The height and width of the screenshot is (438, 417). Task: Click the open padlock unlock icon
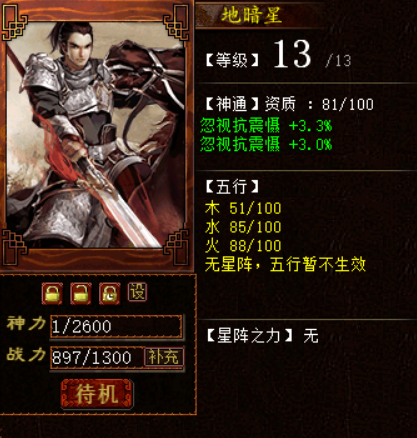(x=81, y=294)
